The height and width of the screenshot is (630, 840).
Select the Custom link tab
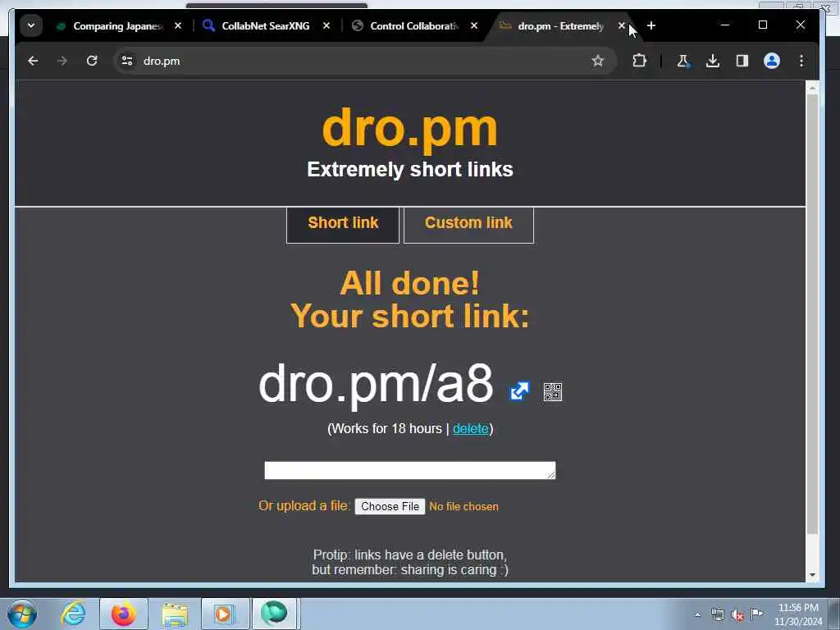click(468, 225)
